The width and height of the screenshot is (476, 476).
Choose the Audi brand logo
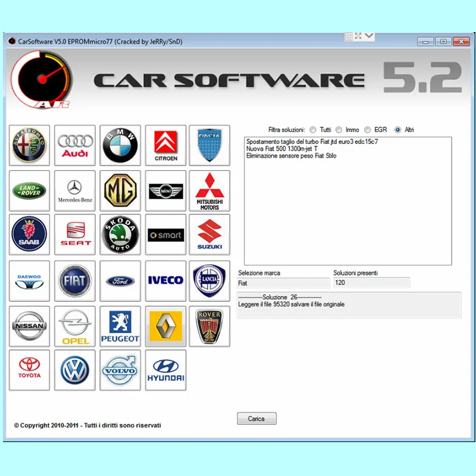[75, 145]
